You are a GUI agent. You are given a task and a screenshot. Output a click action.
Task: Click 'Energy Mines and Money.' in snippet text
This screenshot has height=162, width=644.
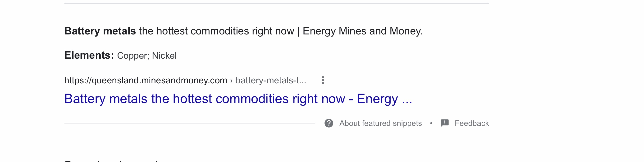(362, 31)
